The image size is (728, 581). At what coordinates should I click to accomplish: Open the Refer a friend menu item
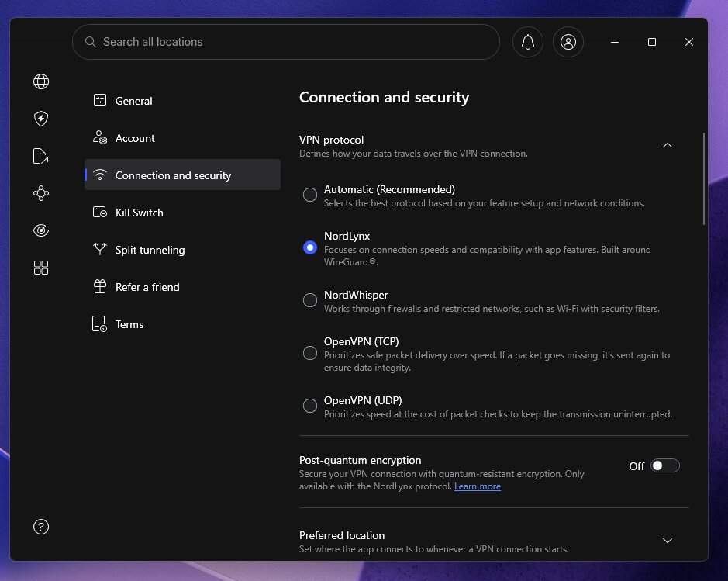182,287
